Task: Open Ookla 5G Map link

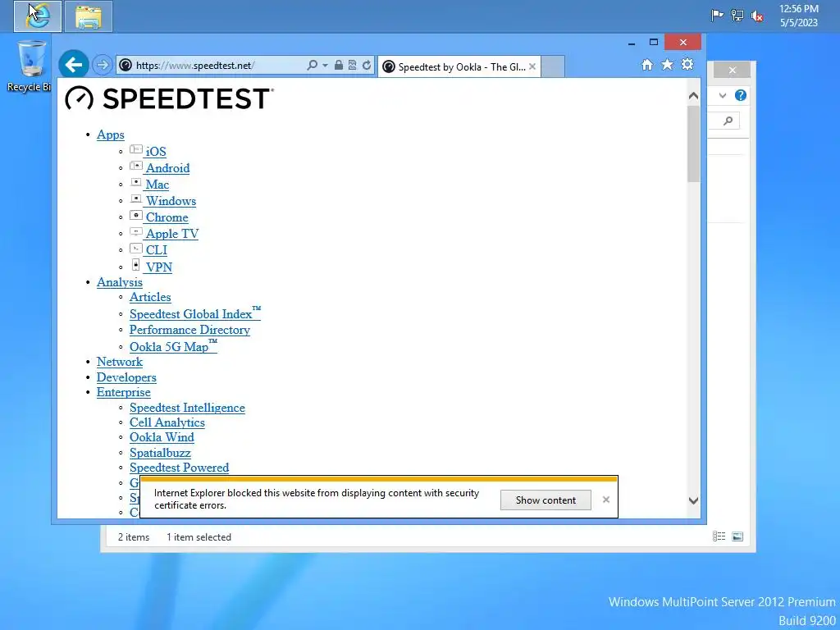Action: click(173, 346)
